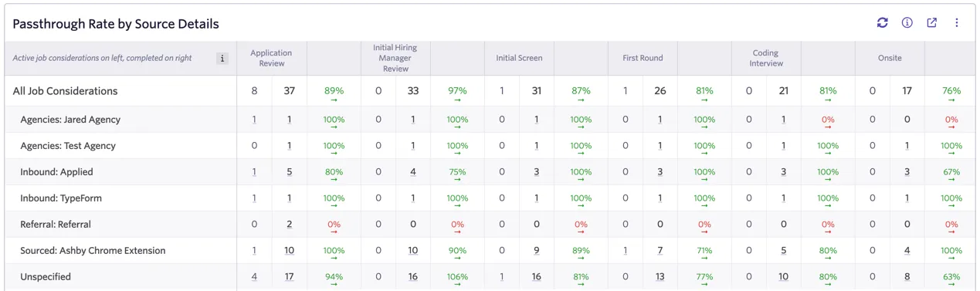Click the Inbound: Applied row label
980x291 pixels.
56,172
